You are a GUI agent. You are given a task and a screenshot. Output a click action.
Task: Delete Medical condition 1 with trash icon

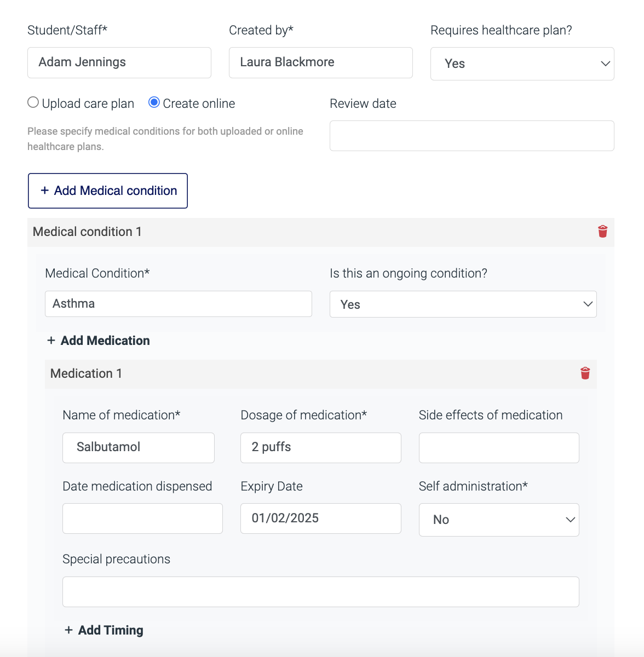coord(602,232)
